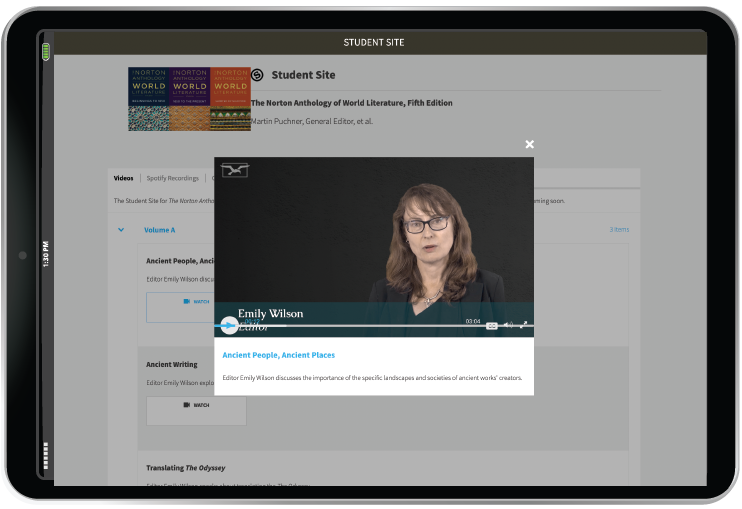Viewport: 742px width, 509px height.
Task: Close the video popup with the X
Action: tap(530, 144)
